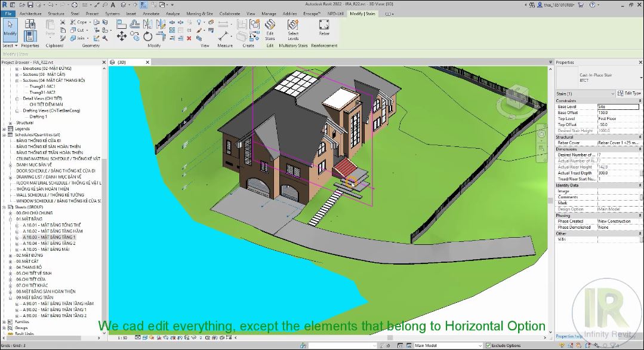Click the Edit Type button

[x=630, y=94]
